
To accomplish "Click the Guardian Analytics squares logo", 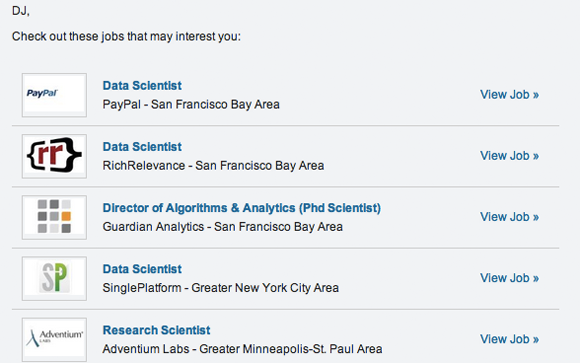I will point(54,217).
